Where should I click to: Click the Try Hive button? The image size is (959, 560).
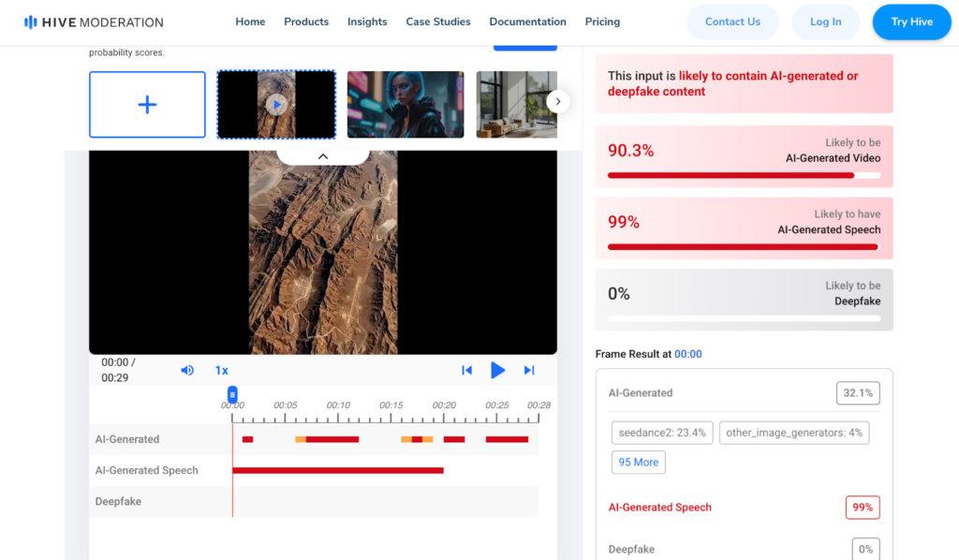[911, 22]
